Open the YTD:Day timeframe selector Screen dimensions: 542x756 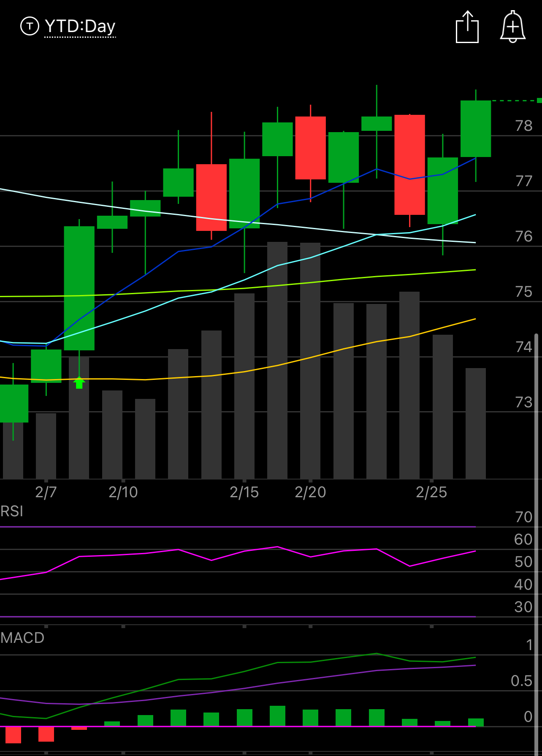(x=80, y=26)
